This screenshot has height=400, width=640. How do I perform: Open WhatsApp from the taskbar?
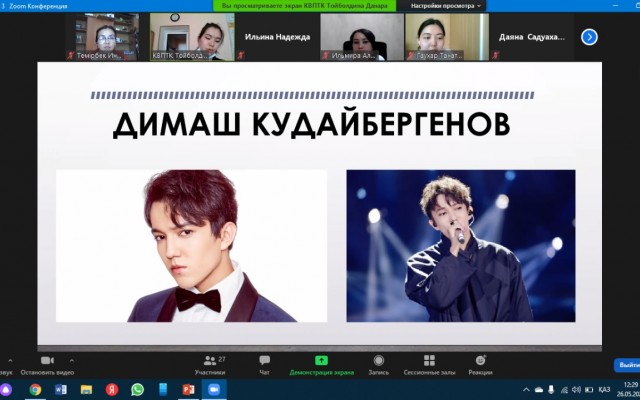pyautogui.click(x=137, y=389)
